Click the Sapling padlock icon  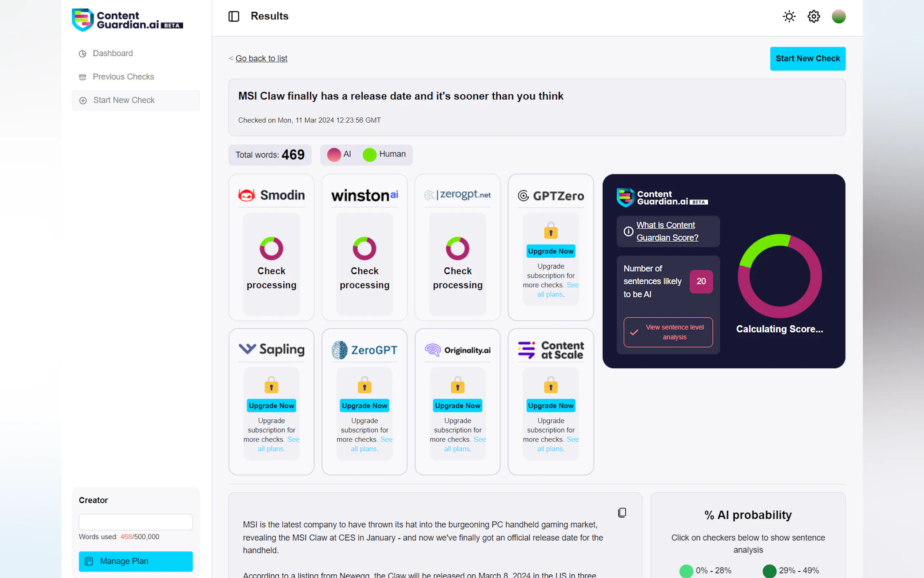[271, 385]
